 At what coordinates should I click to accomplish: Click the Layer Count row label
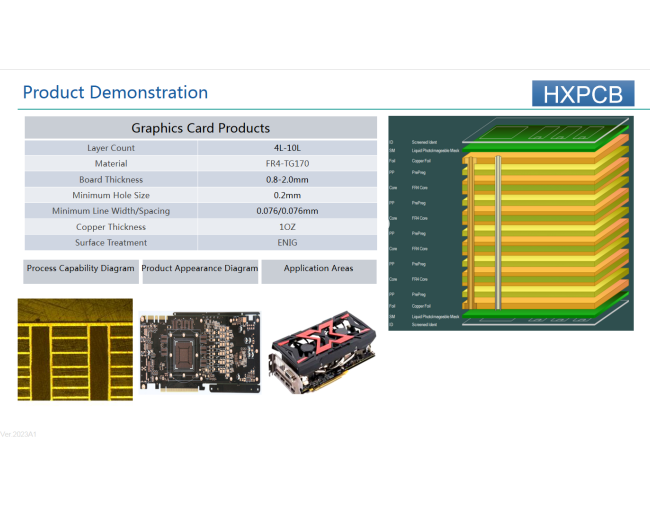(x=111, y=148)
